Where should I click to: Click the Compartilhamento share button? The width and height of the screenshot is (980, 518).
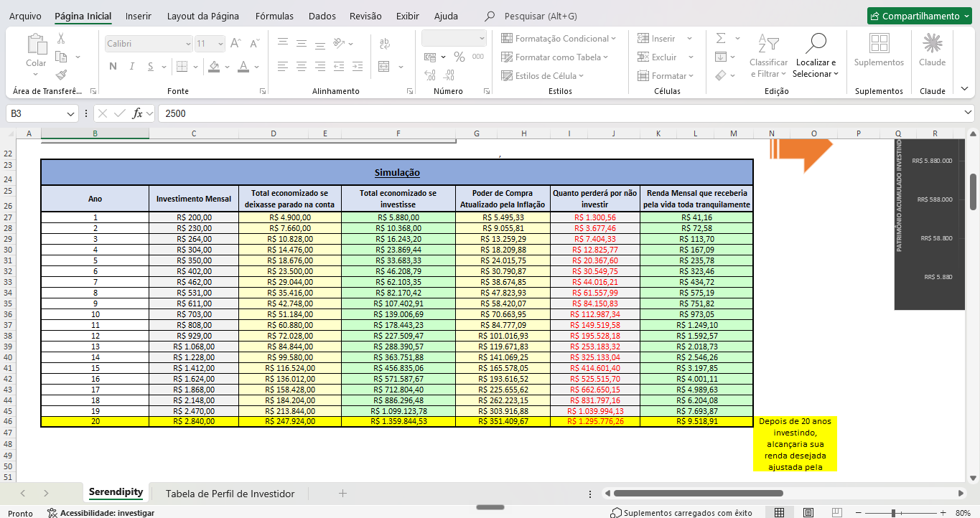coord(919,16)
